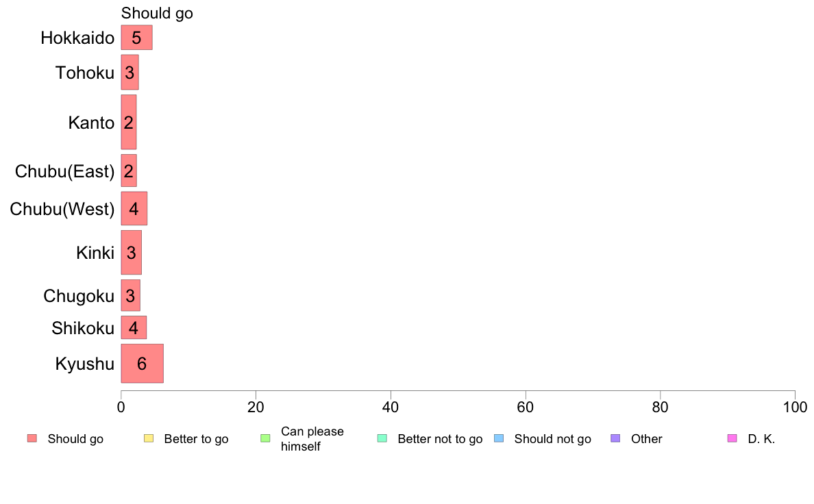The height and width of the screenshot is (504, 814).
Task: Click the Should go column header
Action: [157, 13]
